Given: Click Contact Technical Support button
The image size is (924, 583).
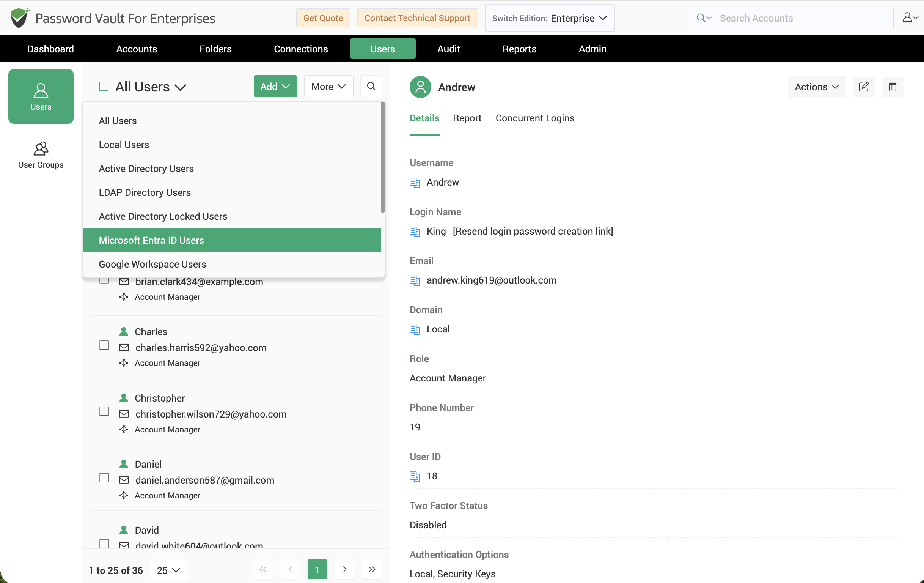Looking at the screenshot, I should [417, 18].
